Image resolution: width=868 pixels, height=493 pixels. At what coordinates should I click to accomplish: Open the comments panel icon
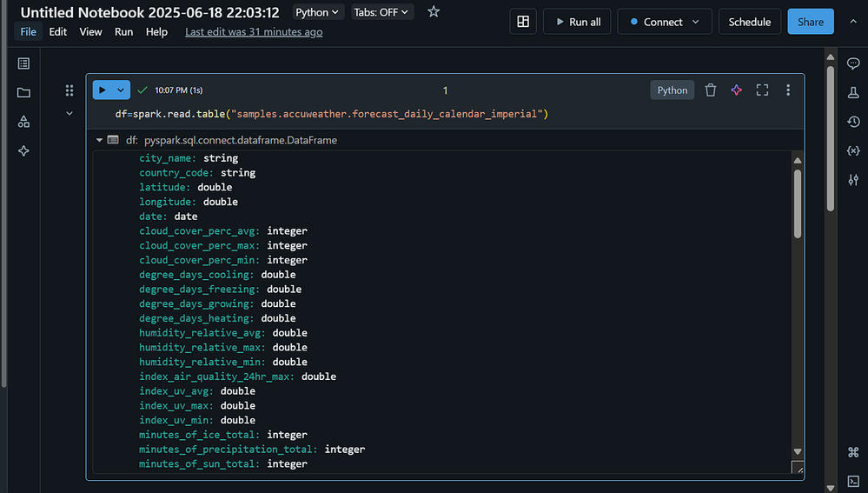pyautogui.click(x=852, y=63)
